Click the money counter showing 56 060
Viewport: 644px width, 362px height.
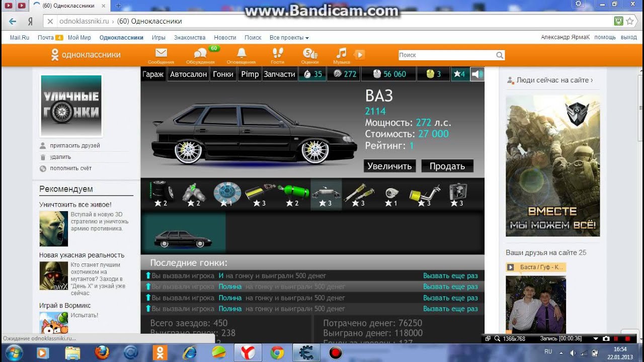coord(388,74)
